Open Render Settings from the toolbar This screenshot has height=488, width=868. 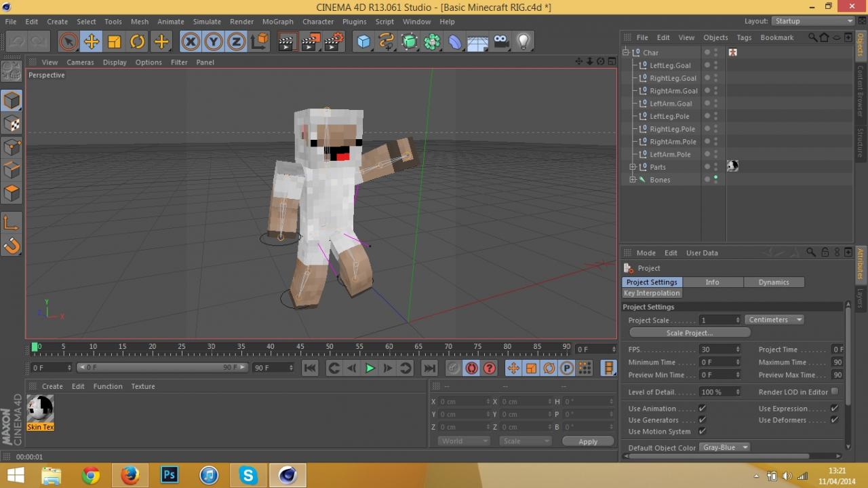tap(332, 41)
